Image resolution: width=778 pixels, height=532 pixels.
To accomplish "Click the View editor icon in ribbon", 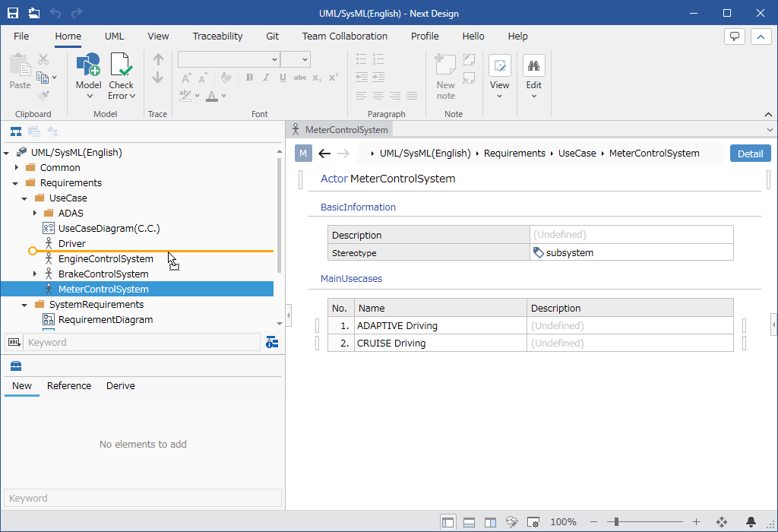I will tap(500, 65).
